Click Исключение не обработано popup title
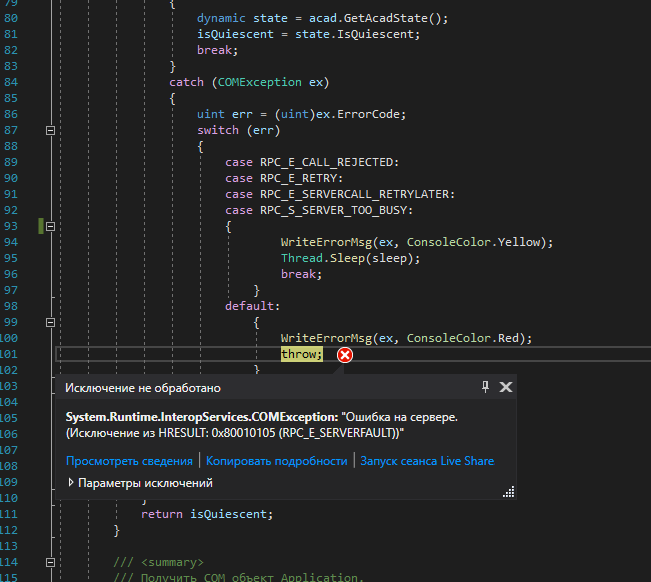651x582 pixels. point(143,388)
